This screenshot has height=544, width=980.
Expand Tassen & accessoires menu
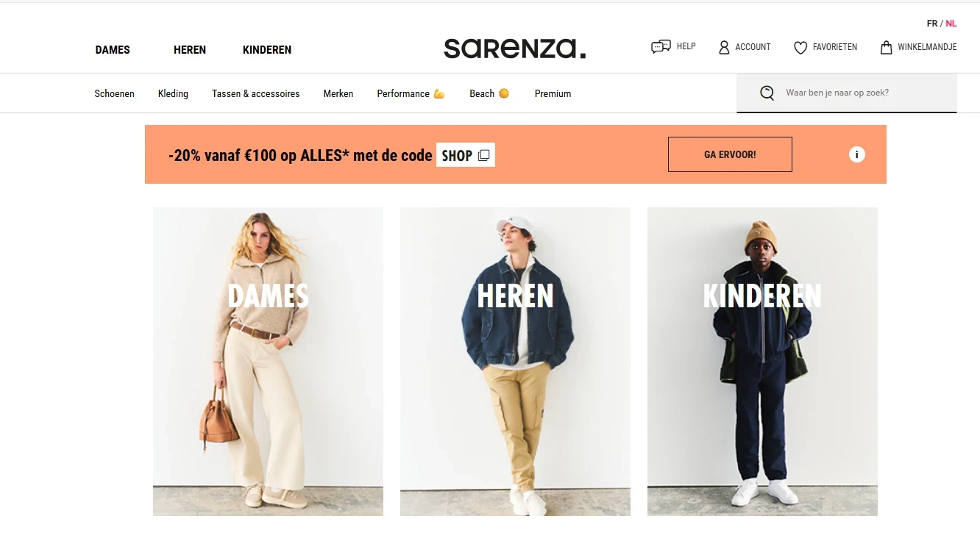click(x=256, y=93)
